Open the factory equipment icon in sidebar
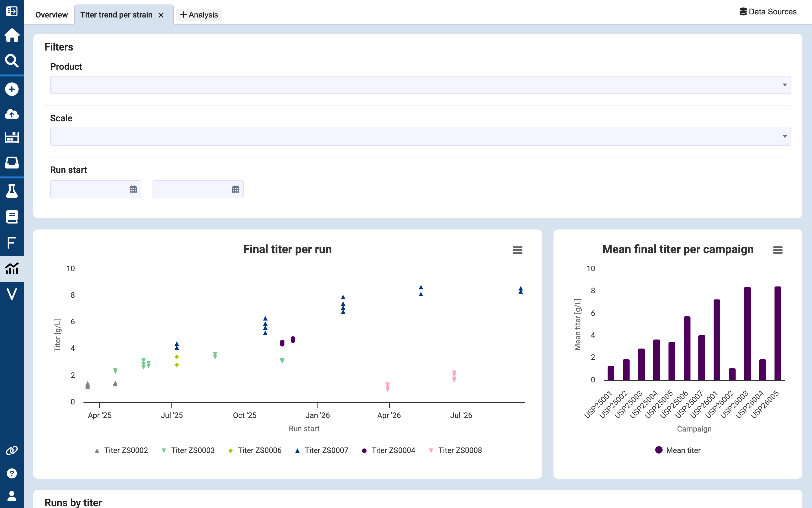812x508 pixels. click(12, 137)
